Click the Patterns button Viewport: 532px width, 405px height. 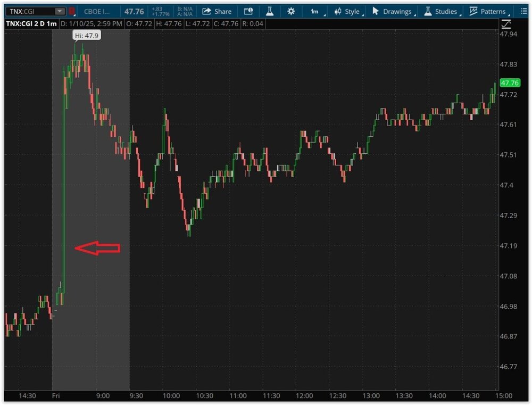click(487, 11)
